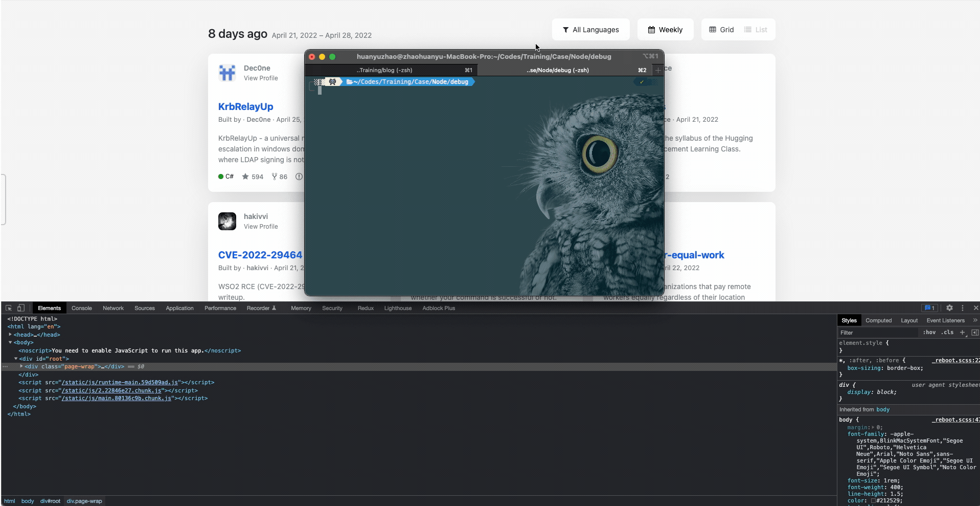Open the DevTools three-dot menu
This screenshot has height=506, width=980.
[963, 307]
